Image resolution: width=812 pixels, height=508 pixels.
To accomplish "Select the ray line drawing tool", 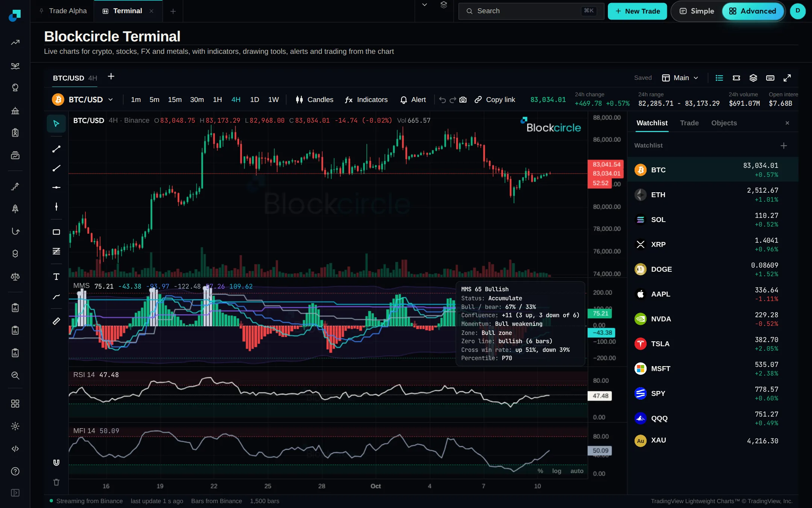I will point(56,168).
